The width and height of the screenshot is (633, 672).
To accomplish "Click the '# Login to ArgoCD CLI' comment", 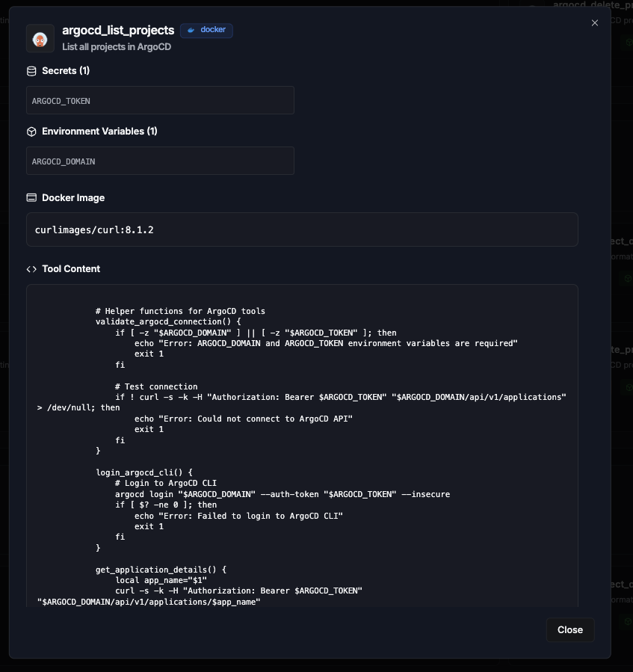I will [166, 483].
